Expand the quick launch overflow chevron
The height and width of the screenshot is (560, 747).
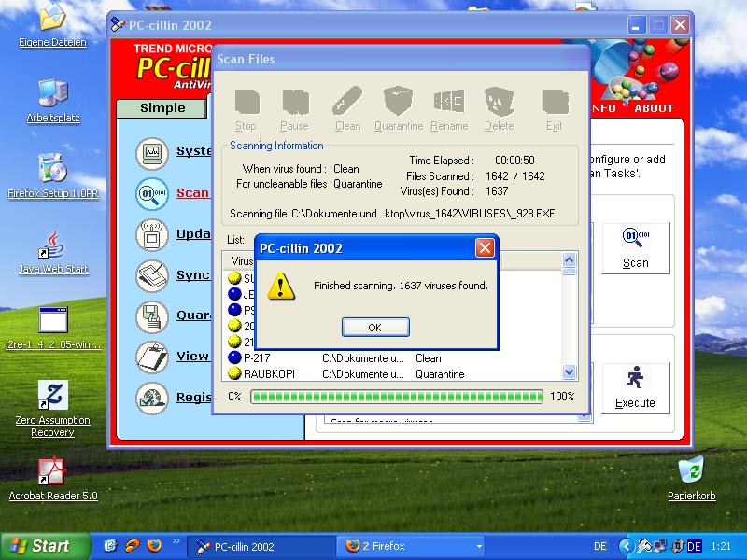point(175,540)
